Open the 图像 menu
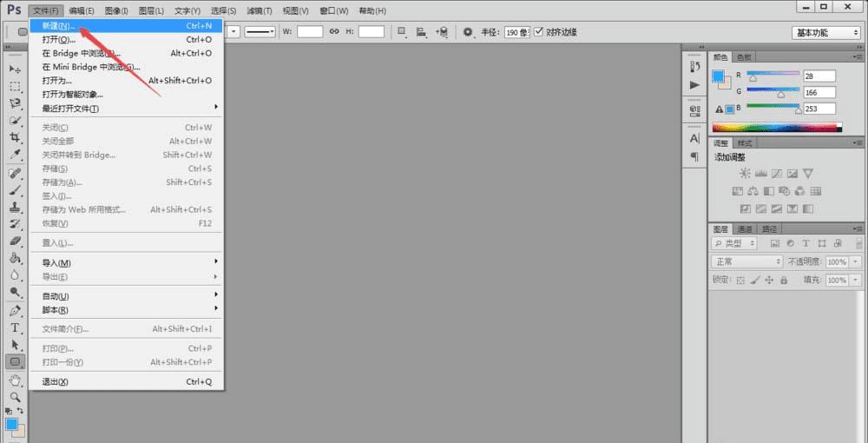 116,10
